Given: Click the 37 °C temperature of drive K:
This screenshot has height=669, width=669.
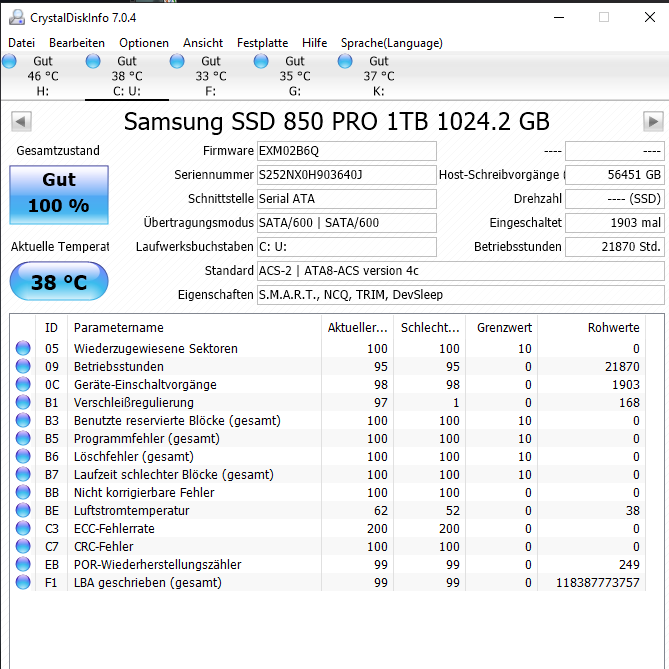Looking at the screenshot, I should click(379, 76).
